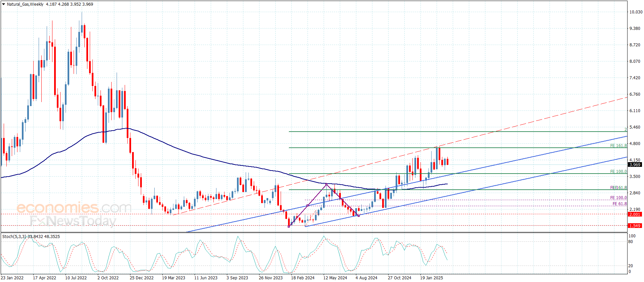Click the economies.com watermark logo
The width and height of the screenshot is (644, 282).
tap(74, 207)
